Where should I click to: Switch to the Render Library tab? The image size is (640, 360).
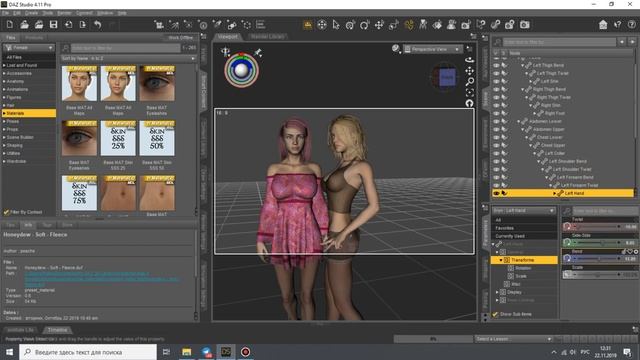(x=267, y=37)
